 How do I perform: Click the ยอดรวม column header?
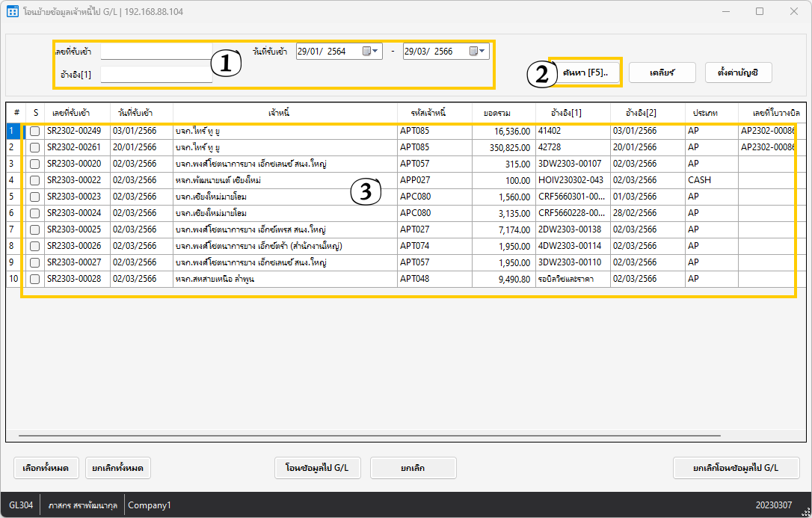497,113
